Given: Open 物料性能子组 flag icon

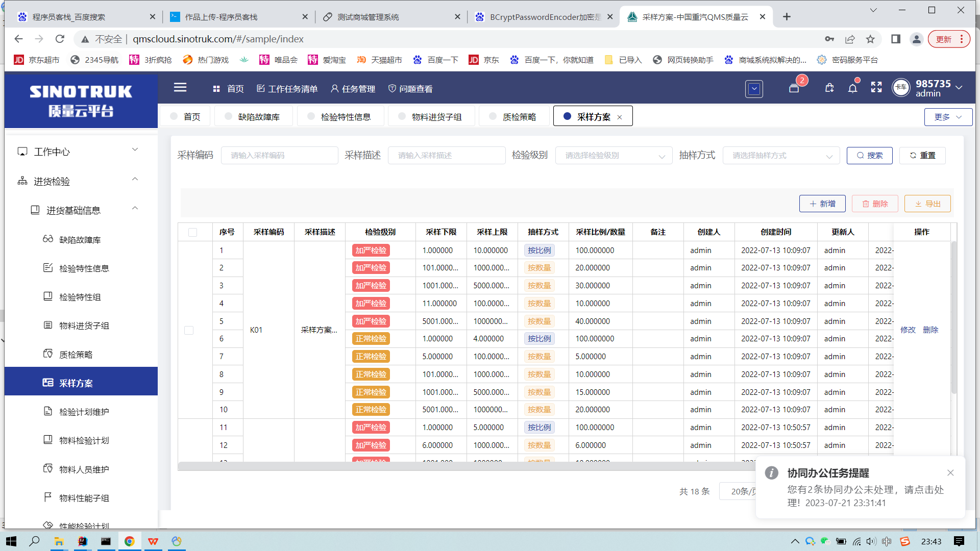Looking at the screenshot, I should coord(48,497).
